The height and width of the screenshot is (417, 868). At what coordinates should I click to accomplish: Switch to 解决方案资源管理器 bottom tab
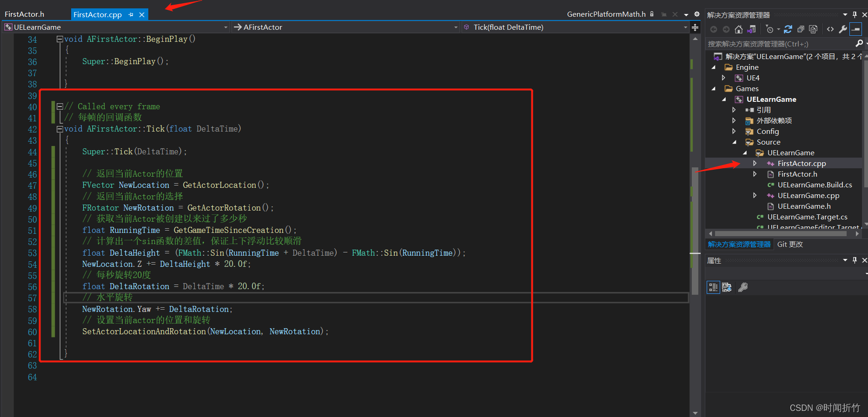[x=739, y=245]
